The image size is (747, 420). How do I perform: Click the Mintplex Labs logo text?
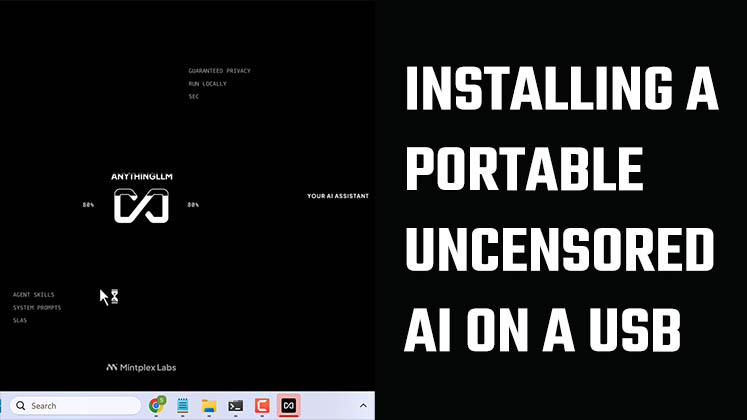coord(141,368)
